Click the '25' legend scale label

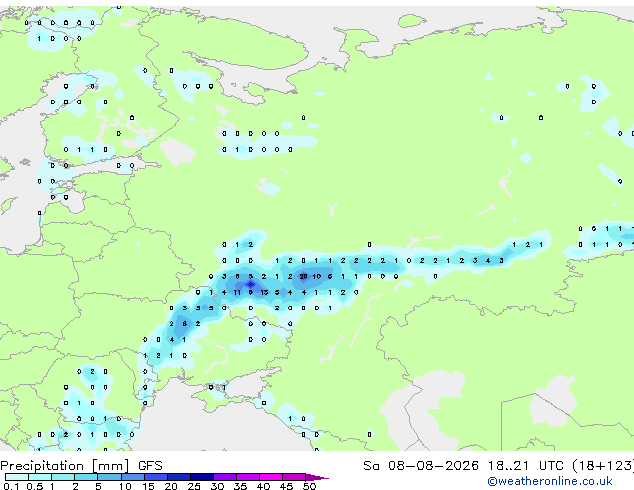194,486
